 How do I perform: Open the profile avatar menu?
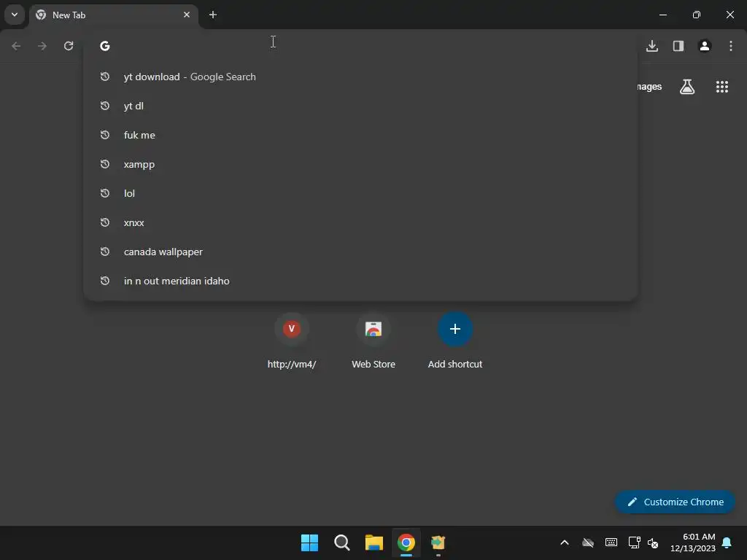[705, 46]
